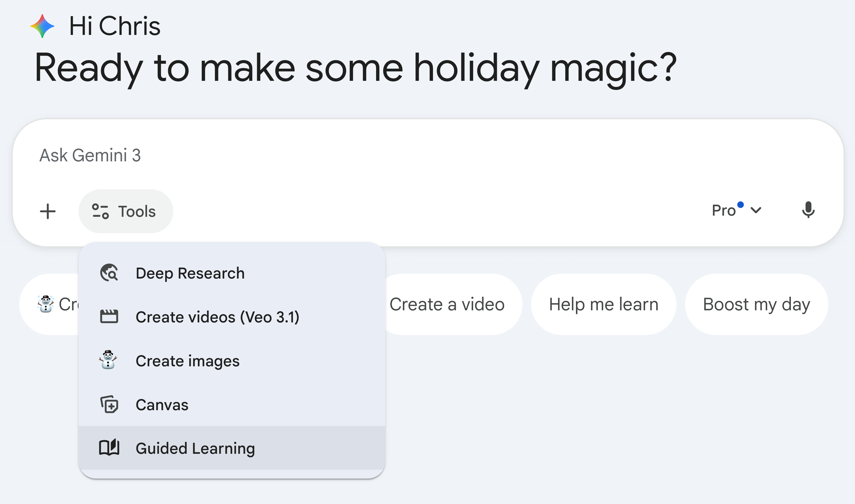The image size is (855, 504).
Task: Click the Canvas icon in menu
Action: coord(109,404)
